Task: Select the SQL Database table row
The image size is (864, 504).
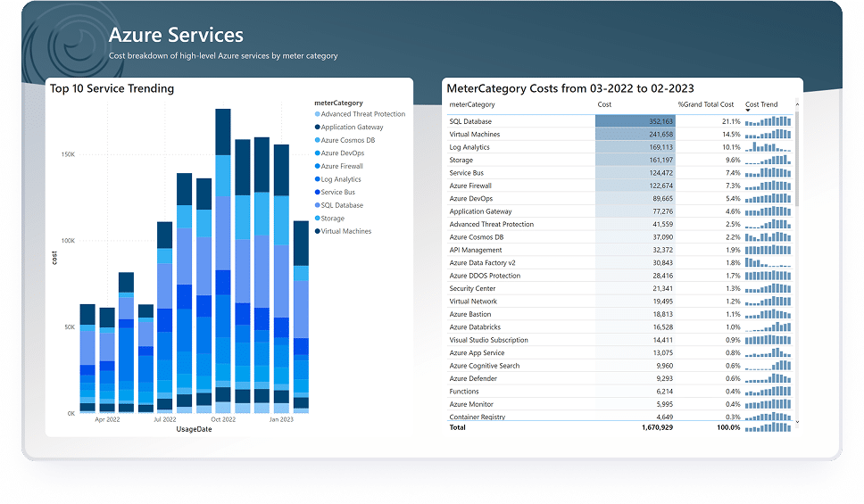Action: click(620, 121)
